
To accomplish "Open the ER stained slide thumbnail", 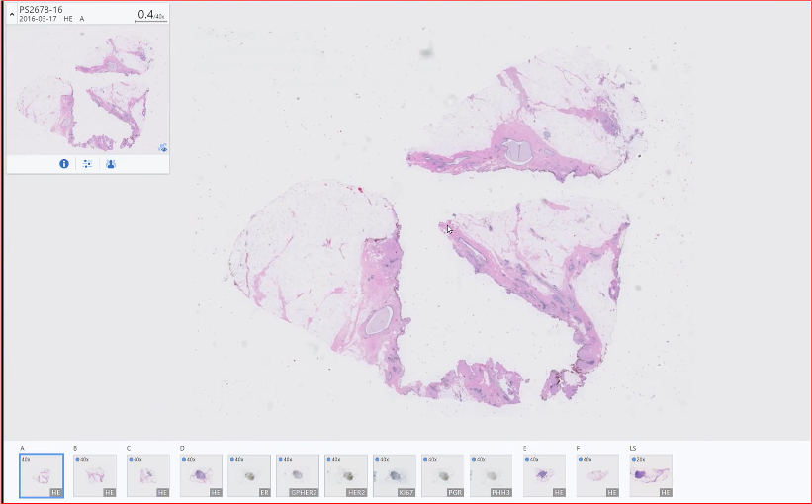I will [x=249, y=475].
